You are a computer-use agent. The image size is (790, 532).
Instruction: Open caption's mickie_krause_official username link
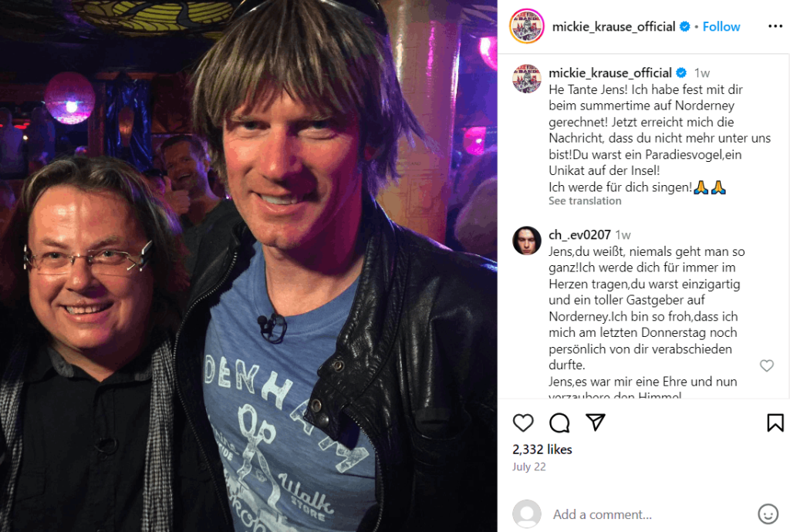pos(610,73)
